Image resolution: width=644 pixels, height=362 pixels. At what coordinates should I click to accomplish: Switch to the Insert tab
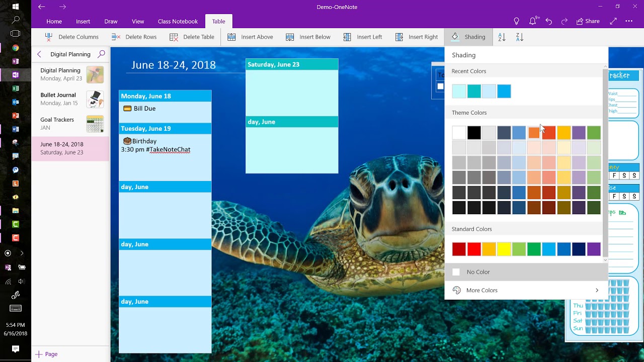(83, 22)
